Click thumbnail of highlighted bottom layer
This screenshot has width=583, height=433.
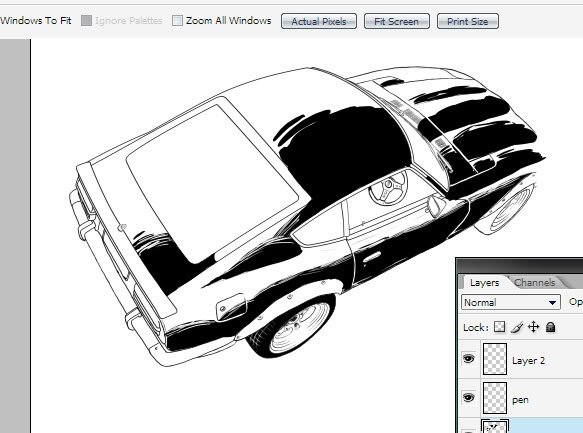(495, 426)
